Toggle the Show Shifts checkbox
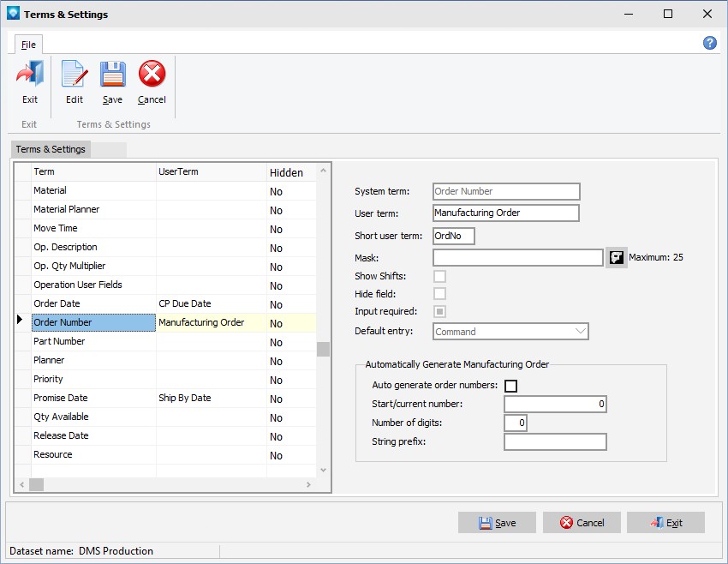728x564 pixels. pyautogui.click(x=439, y=276)
